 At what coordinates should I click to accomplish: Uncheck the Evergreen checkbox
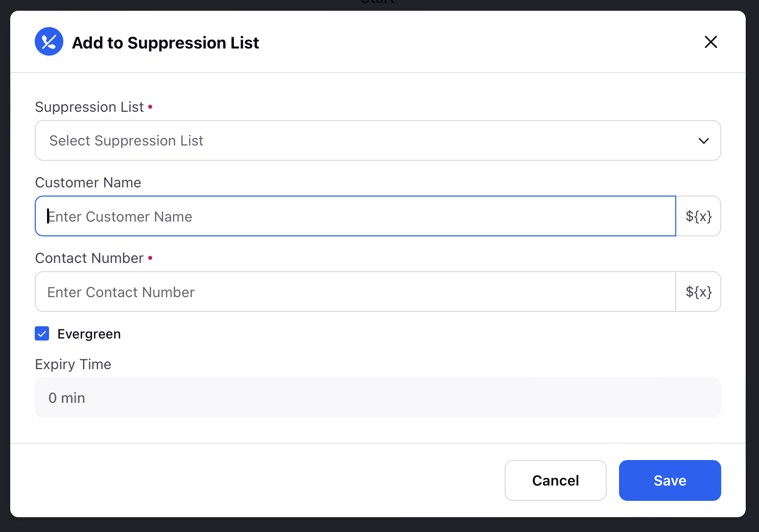(x=42, y=333)
